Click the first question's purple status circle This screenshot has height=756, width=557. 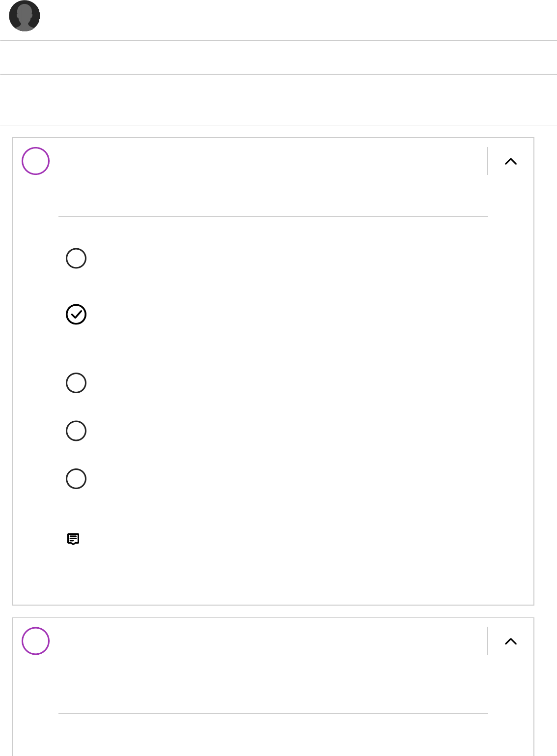click(36, 161)
